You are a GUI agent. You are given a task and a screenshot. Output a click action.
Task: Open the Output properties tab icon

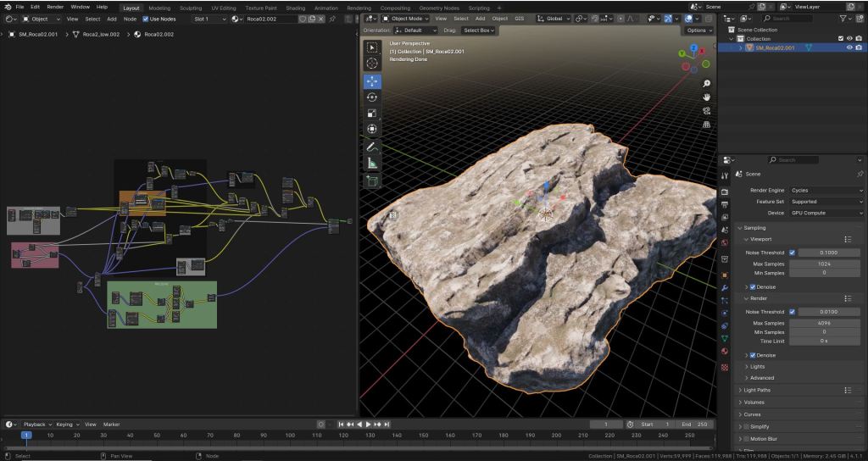pyautogui.click(x=724, y=205)
